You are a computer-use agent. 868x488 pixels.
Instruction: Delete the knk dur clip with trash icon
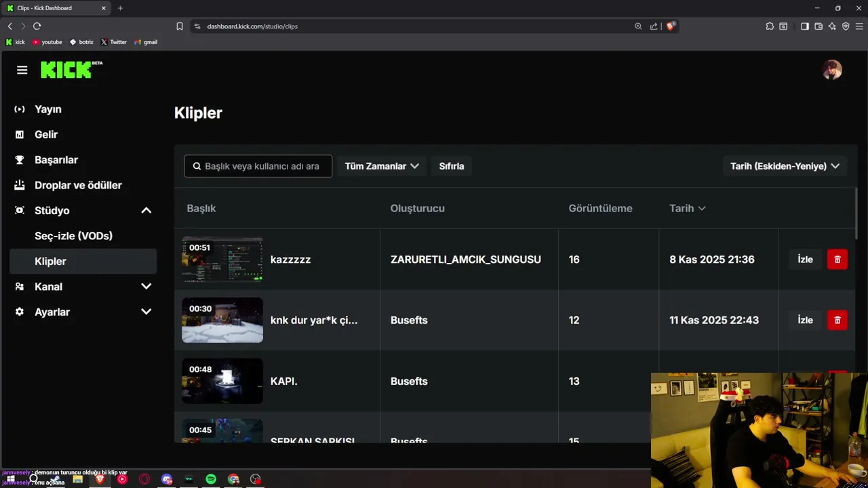tap(837, 320)
